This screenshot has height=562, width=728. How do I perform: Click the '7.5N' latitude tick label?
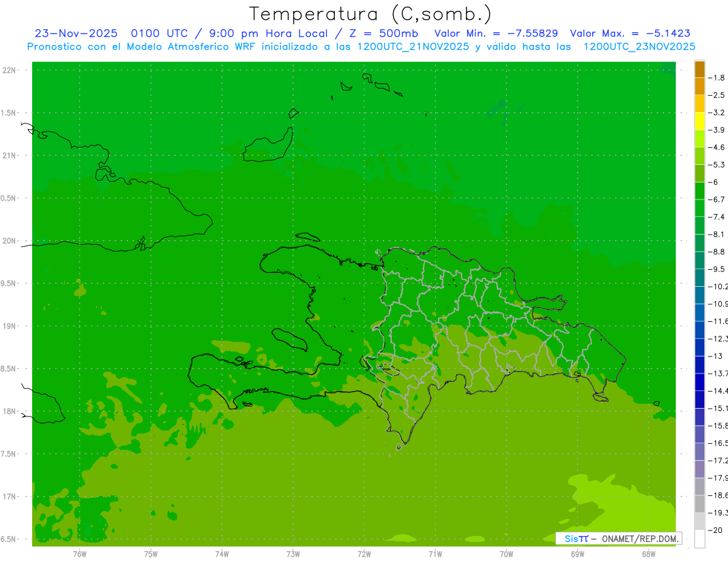pos(10,454)
